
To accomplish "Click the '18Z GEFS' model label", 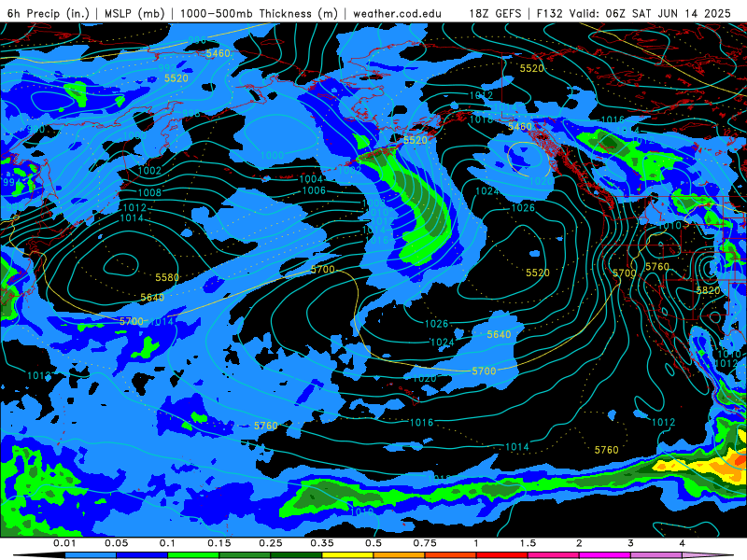I will [x=495, y=13].
